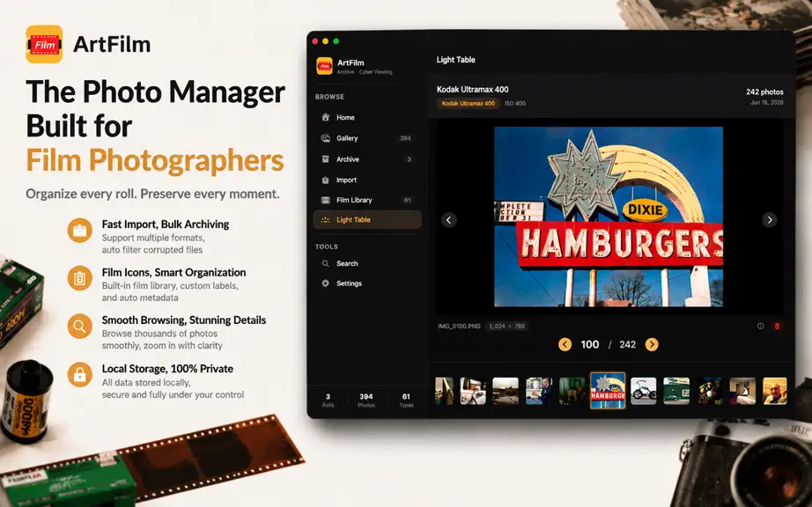The image size is (812, 507).
Task: Select Light Table menu entry
Action: [367, 220]
